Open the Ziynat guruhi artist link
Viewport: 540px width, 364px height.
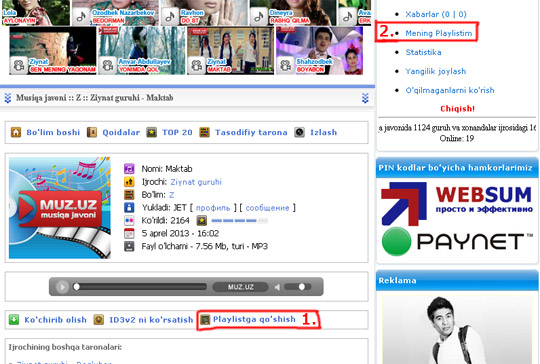(x=196, y=182)
